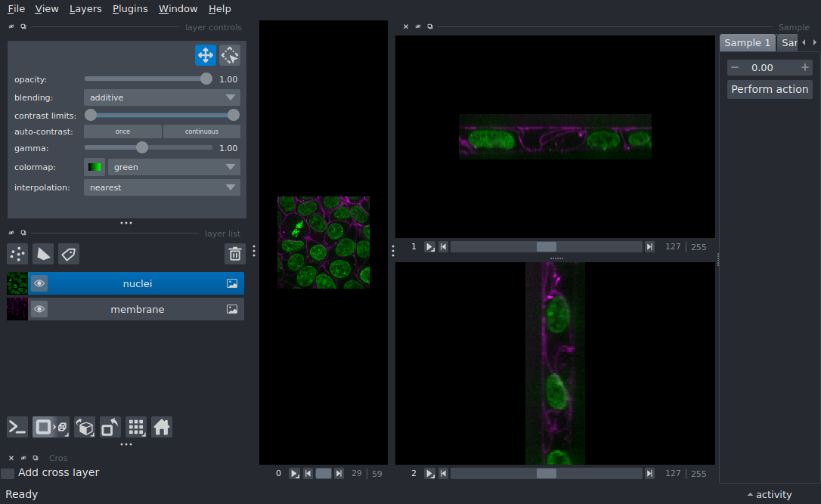
Task: Toggle 2D/3D view mode button
Action: pyautogui.click(x=51, y=427)
